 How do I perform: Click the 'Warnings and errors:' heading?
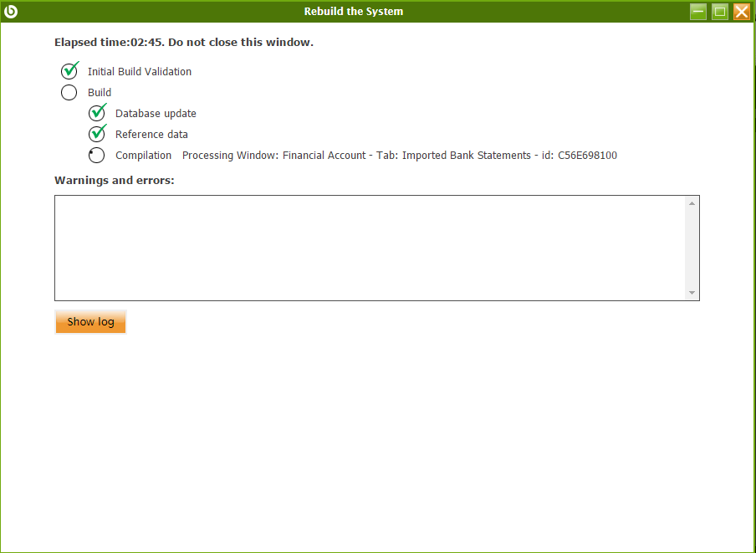click(x=115, y=181)
